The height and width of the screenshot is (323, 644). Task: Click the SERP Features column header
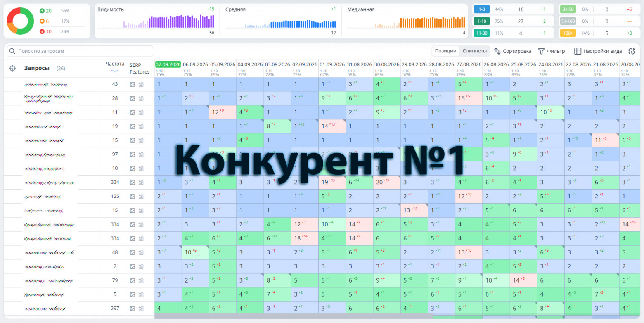coord(140,68)
